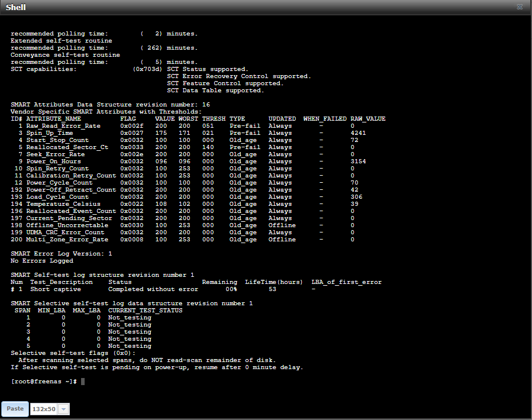Click the Paste button

pos(15,409)
